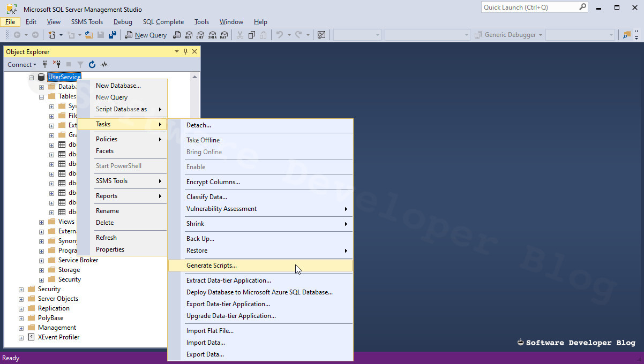
Task: Click the DMX query icon
Action: tap(200, 35)
